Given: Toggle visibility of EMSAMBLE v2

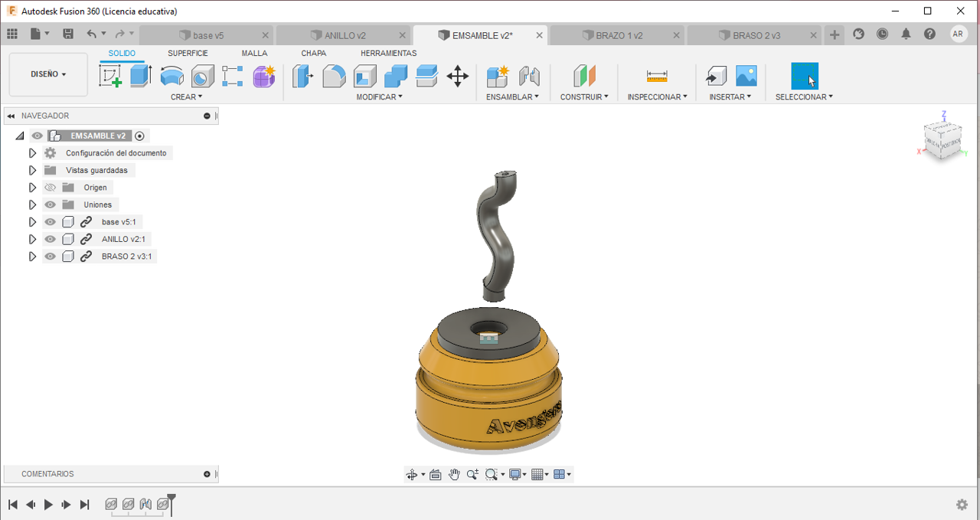Looking at the screenshot, I should (37, 136).
